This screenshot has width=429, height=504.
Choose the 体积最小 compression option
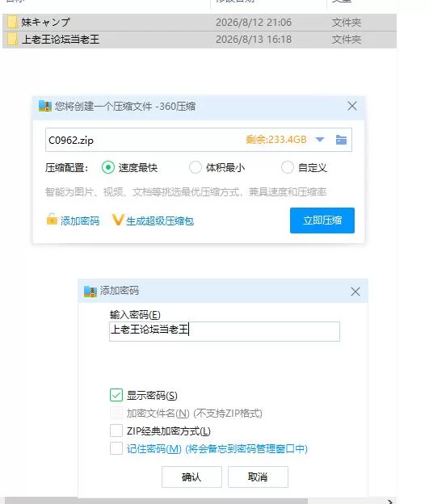[196, 167]
